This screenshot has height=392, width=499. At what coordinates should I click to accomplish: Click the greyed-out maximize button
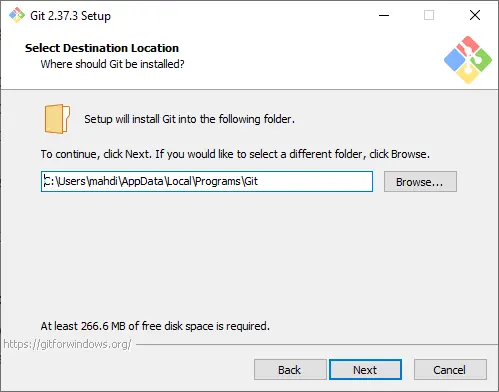coord(429,15)
